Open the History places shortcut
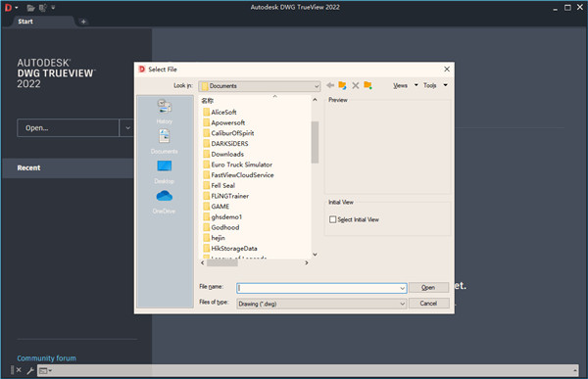 coord(165,111)
